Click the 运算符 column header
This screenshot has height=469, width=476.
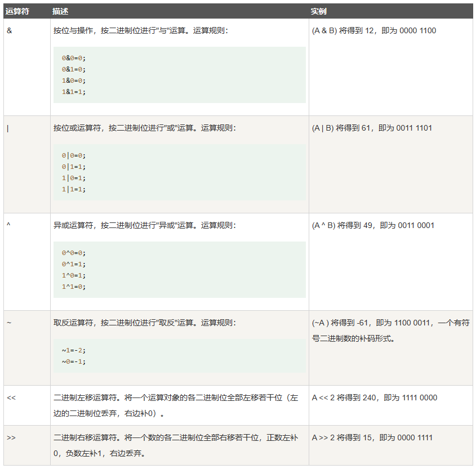tap(17, 10)
